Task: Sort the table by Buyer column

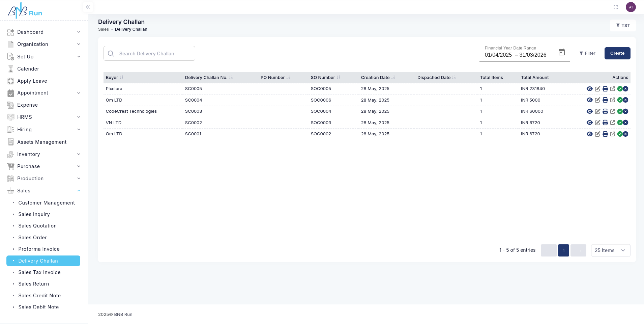Action: pyautogui.click(x=121, y=78)
